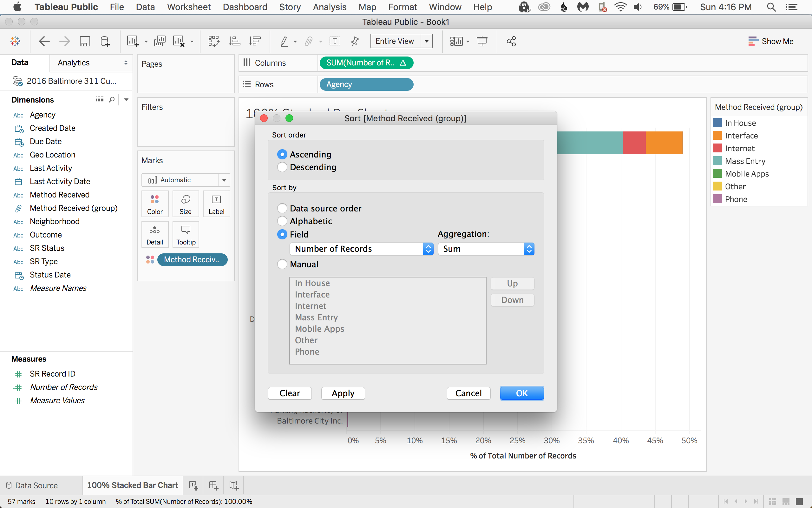Select the Ascending sort order radio

[282, 154]
